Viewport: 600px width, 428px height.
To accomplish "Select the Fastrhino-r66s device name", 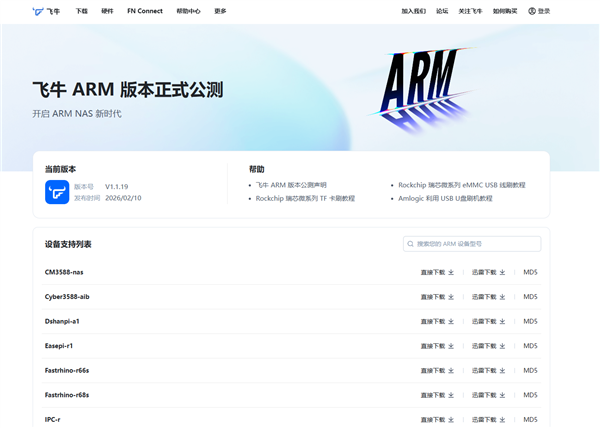I will pyautogui.click(x=67, y=370).
